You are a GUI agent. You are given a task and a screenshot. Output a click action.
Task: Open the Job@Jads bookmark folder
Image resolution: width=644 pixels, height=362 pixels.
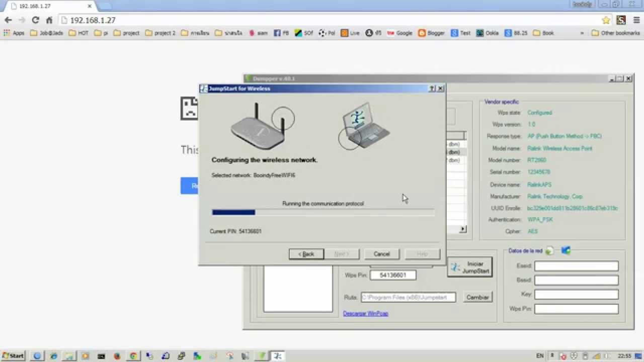[x=46, y=33]
